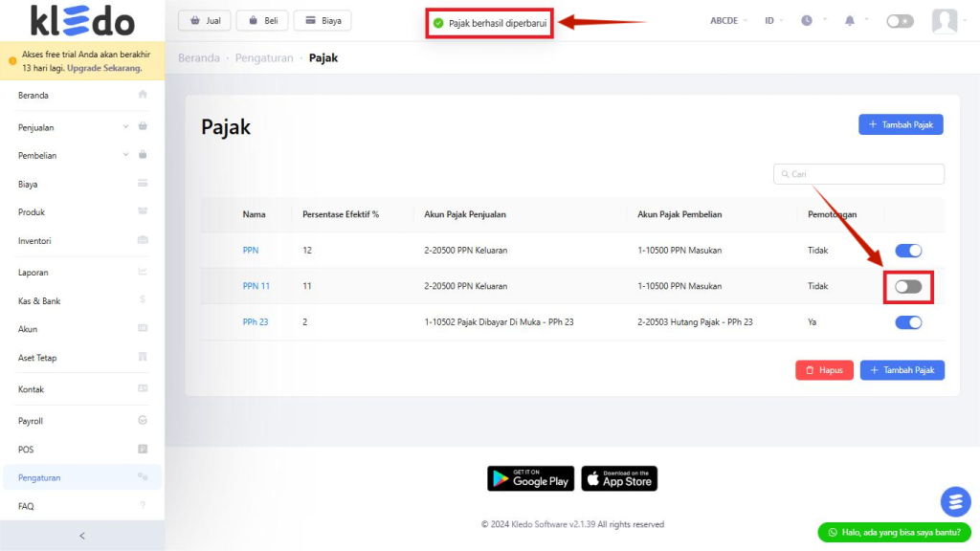
Task: Click the notification bell icon
Action: (850, 20)
